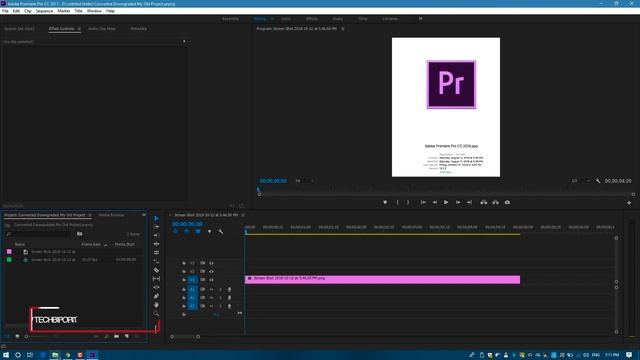Click Go to Out point button
The width and height of the screenshot is (640, 360).
pos(469,202)
